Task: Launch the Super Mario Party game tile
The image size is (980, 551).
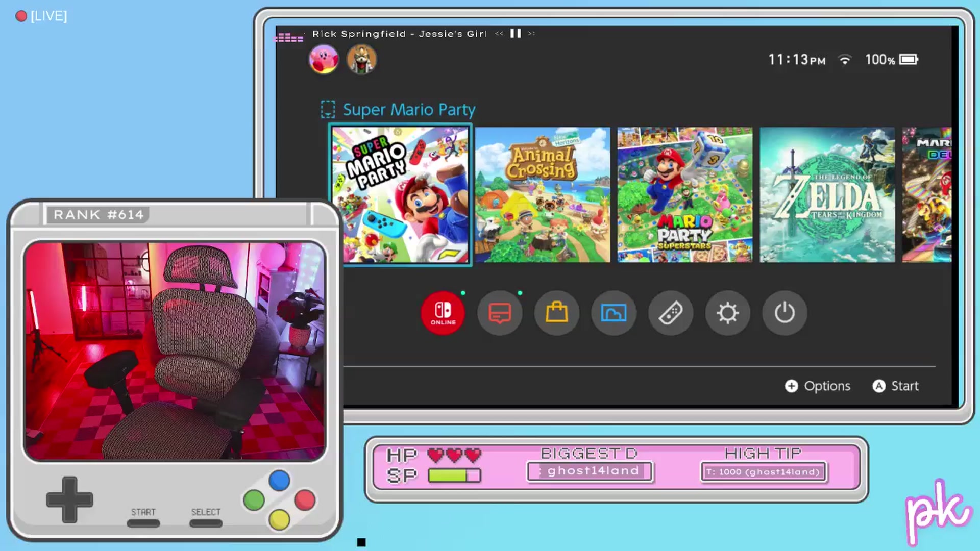Action: point(400,194)
